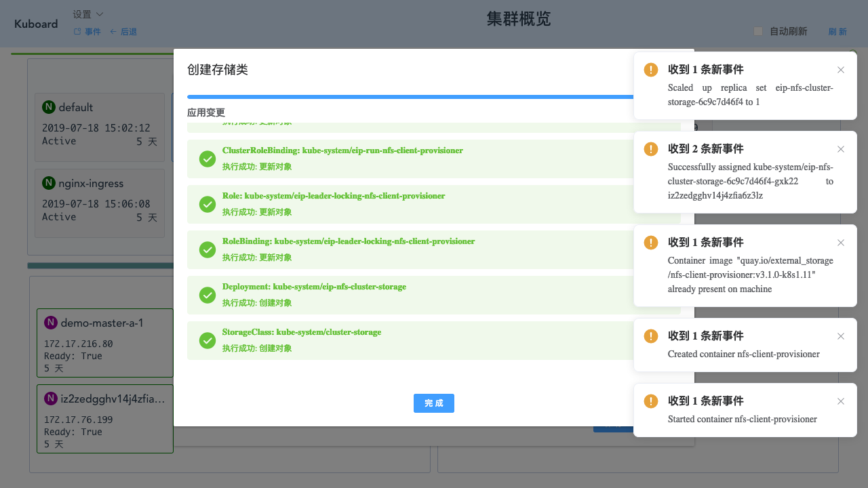Screen dimensions: 868x488
Task: Click the 完成 button in the dialog
Action: 433,403
